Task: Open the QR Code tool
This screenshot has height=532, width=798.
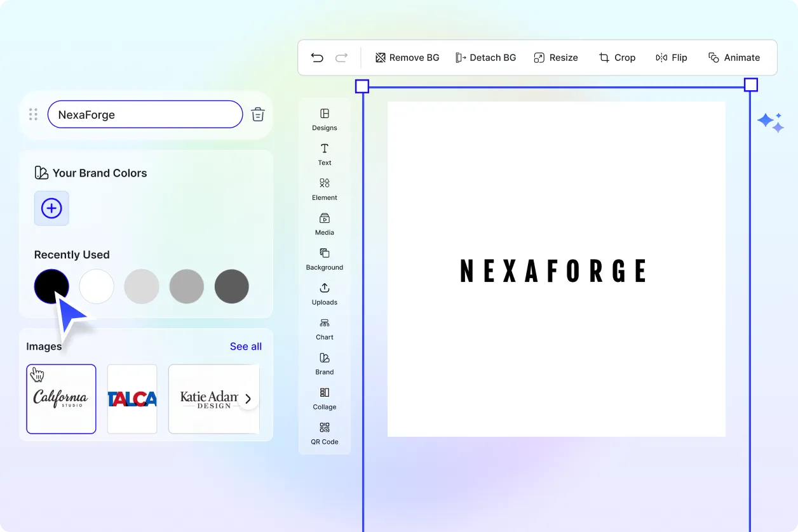Action: click(x=325, y=433)
